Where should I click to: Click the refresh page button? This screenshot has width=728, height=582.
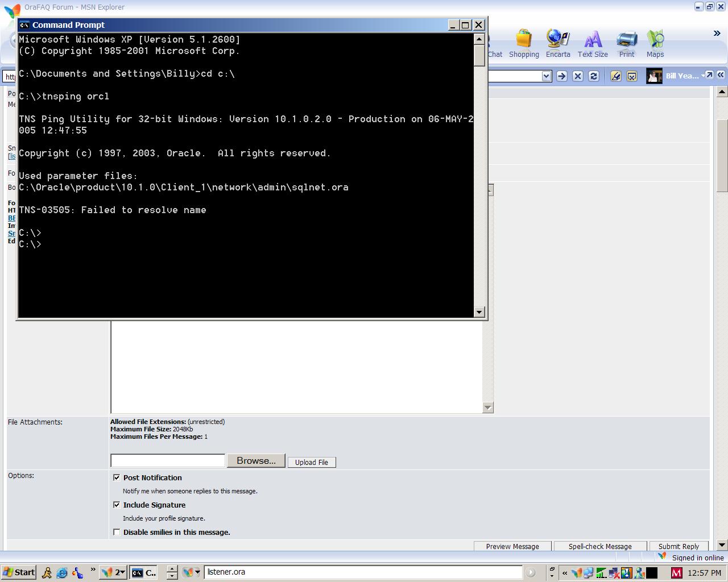[594, 76]
